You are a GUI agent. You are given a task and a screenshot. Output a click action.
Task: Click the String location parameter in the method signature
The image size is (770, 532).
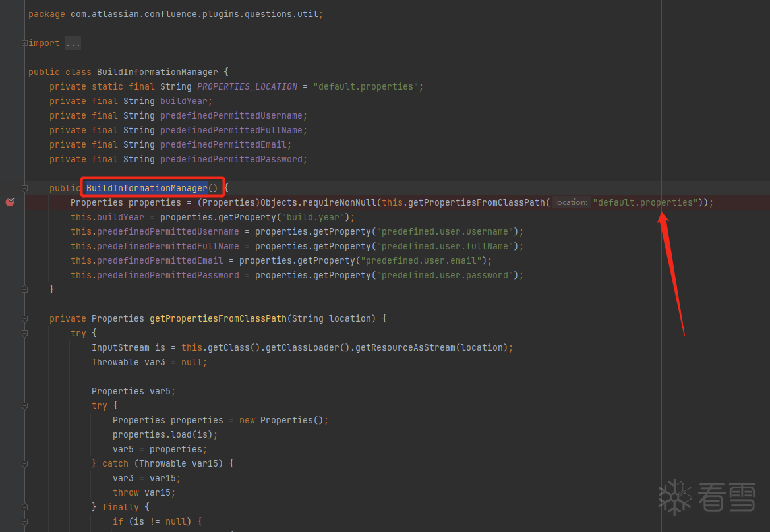[332, 319]
